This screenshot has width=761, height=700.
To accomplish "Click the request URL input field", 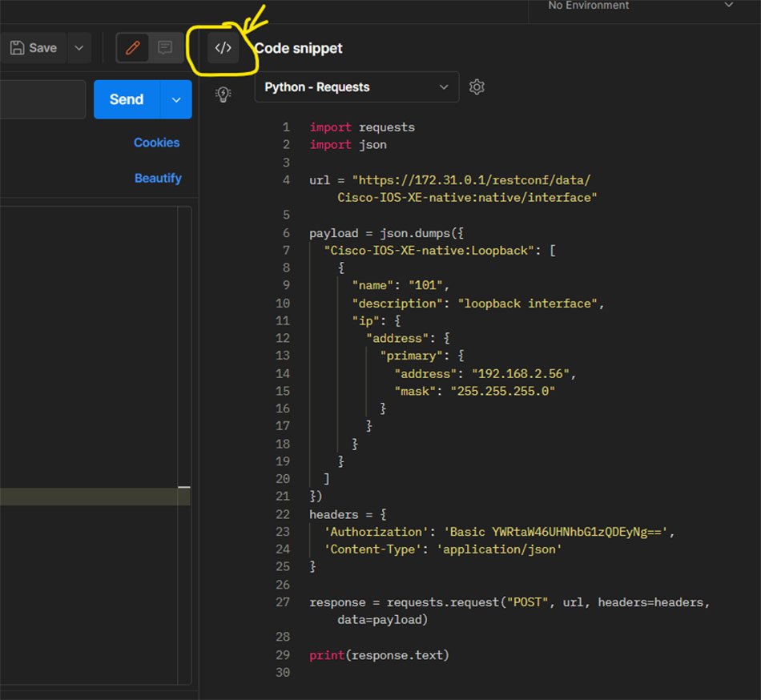I will tap(42, 99).
